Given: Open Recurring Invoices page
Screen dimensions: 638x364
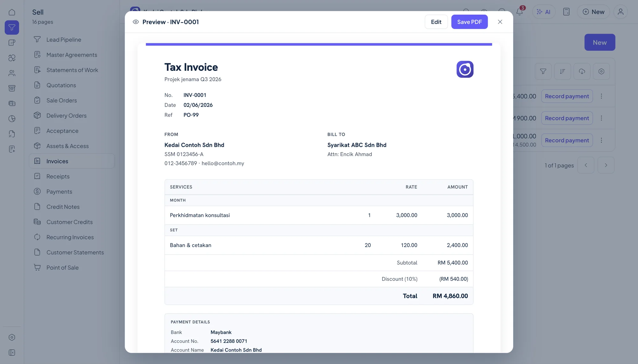Looking at the screenshot, I should tap(72, 237).
